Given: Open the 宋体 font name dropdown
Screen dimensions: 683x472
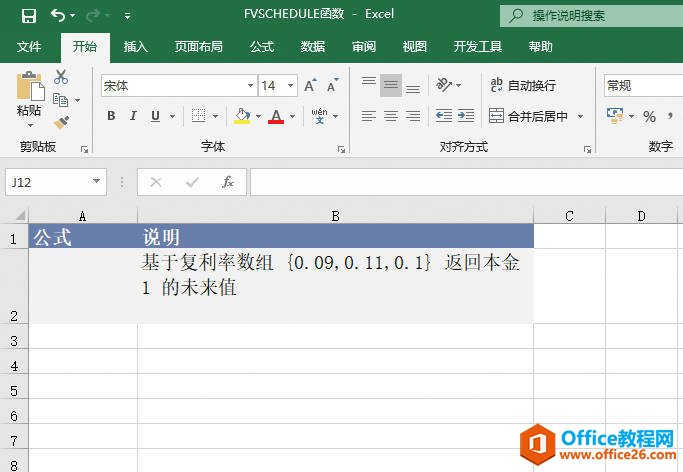Looking at the screenshot, I should 250,85.
